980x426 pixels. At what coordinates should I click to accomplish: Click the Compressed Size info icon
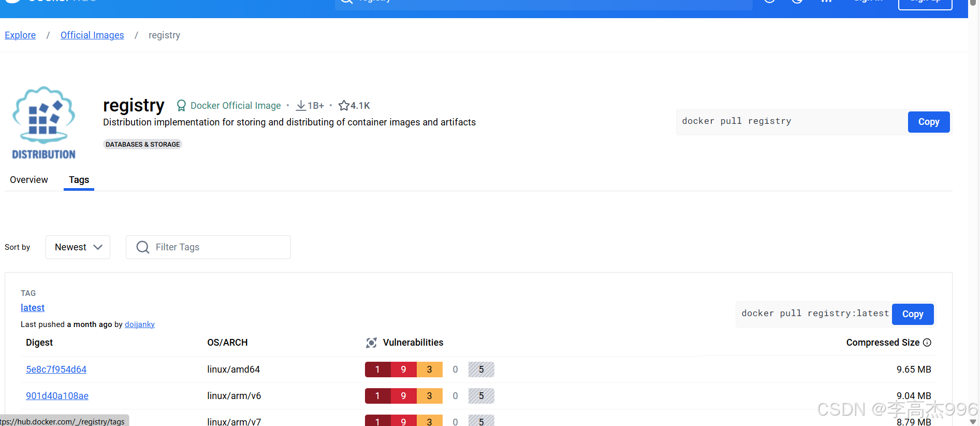[x=927, y=343]
